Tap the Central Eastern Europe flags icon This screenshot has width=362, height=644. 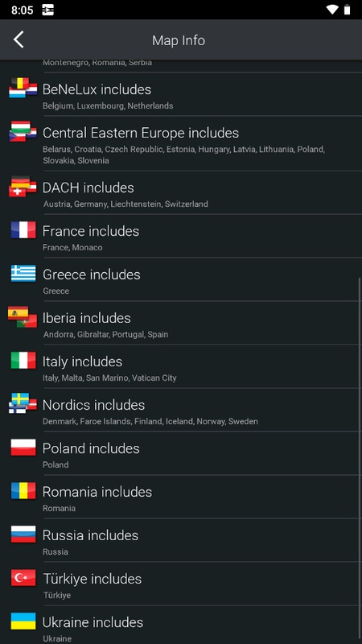[23, 131]
